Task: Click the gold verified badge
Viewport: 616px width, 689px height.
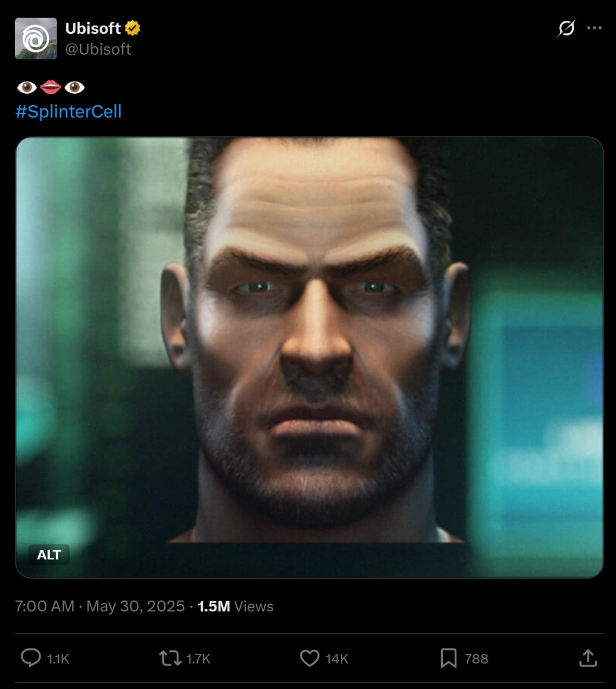Action: pos(133,28)
